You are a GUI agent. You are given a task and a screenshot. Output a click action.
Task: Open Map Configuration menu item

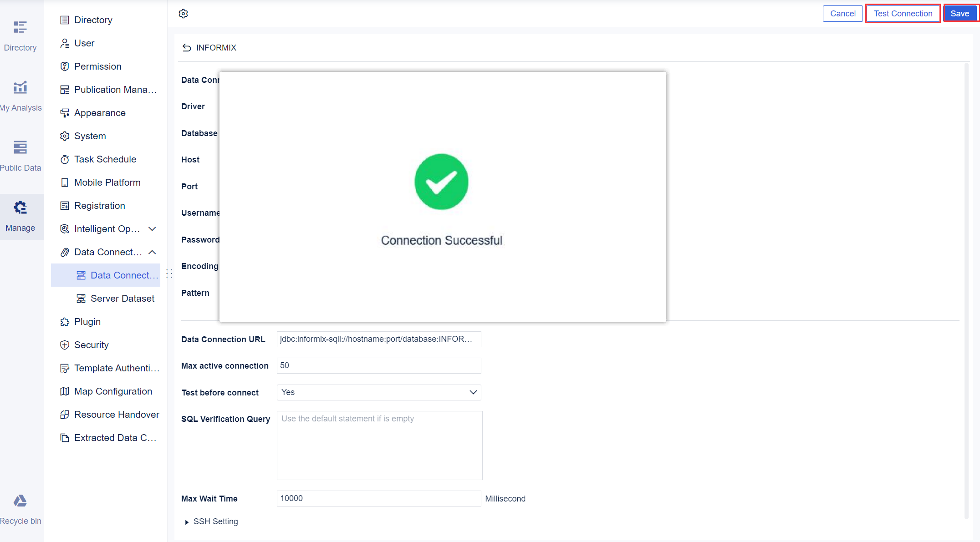(106, 391)
